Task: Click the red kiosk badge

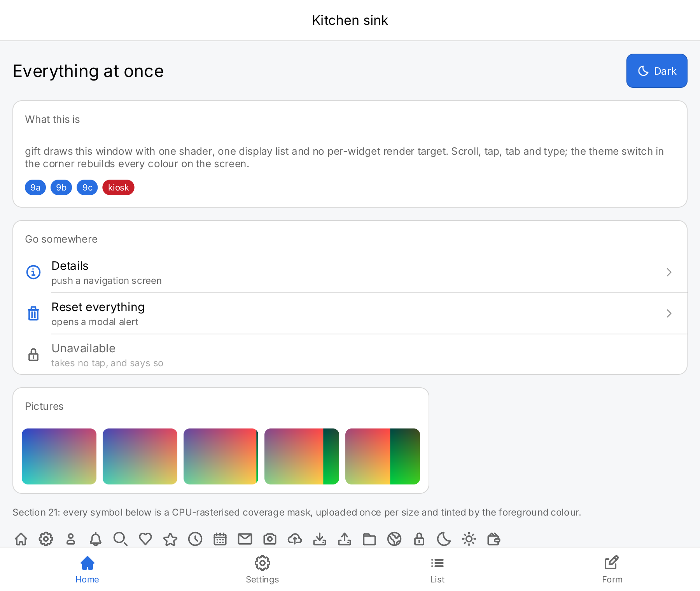Action: [x=118, y=187]
